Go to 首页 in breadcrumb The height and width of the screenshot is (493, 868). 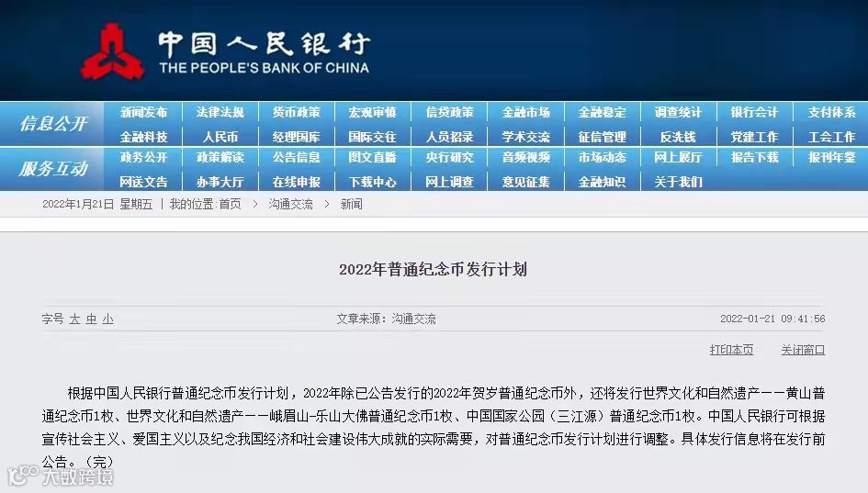(x=230, y=204)
